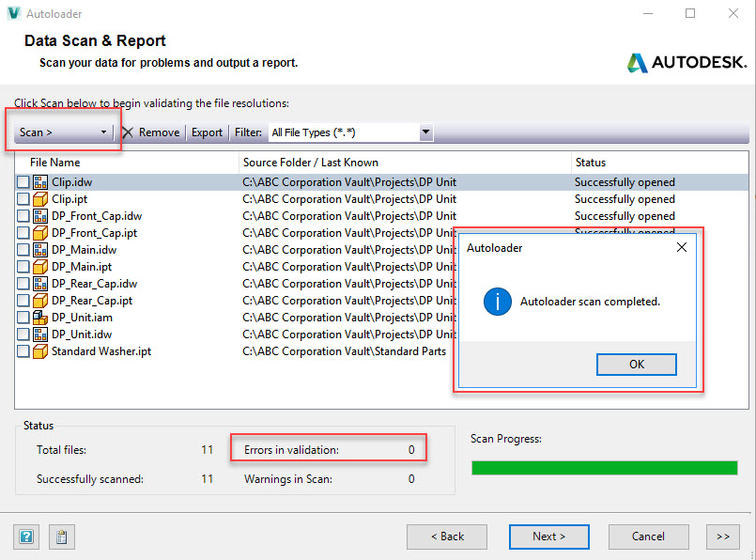Click the Autoloader app logo in title bar
Viewport: 756px width, 560px height.
point(14,13)
